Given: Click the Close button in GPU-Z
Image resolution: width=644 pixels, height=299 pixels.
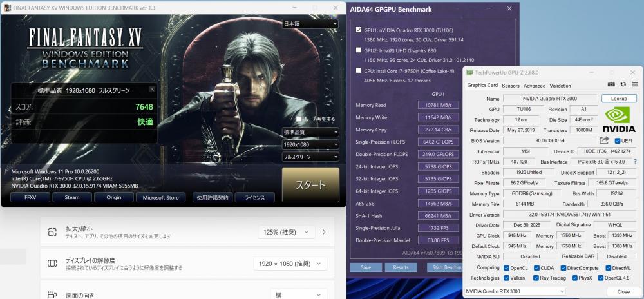Looking at the screenshot, I should pos(623,292).
